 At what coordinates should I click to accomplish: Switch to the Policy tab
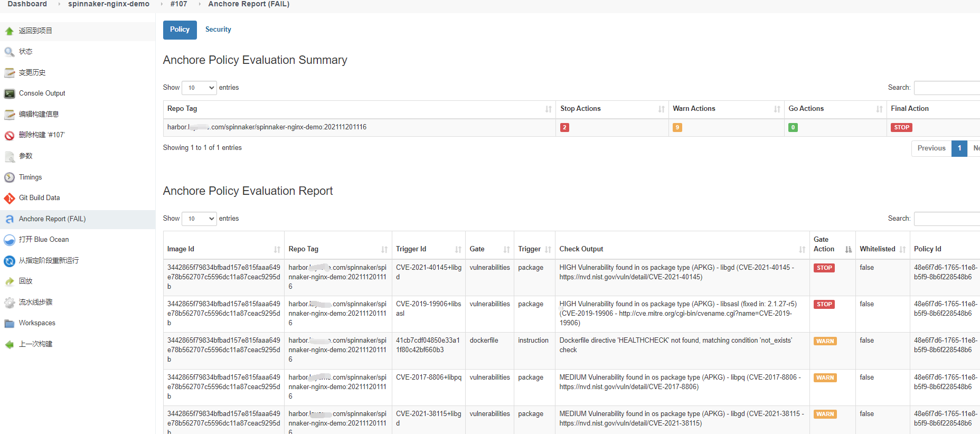click(x=180, y=30)
